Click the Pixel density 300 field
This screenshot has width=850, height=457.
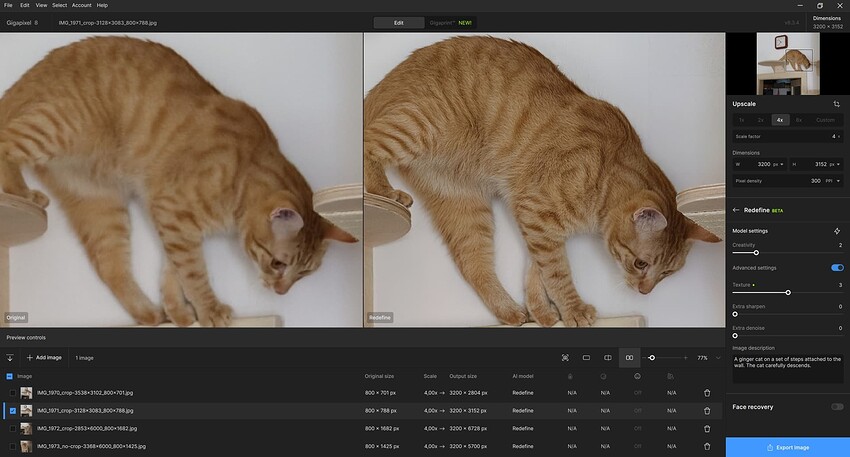(788, 181)
